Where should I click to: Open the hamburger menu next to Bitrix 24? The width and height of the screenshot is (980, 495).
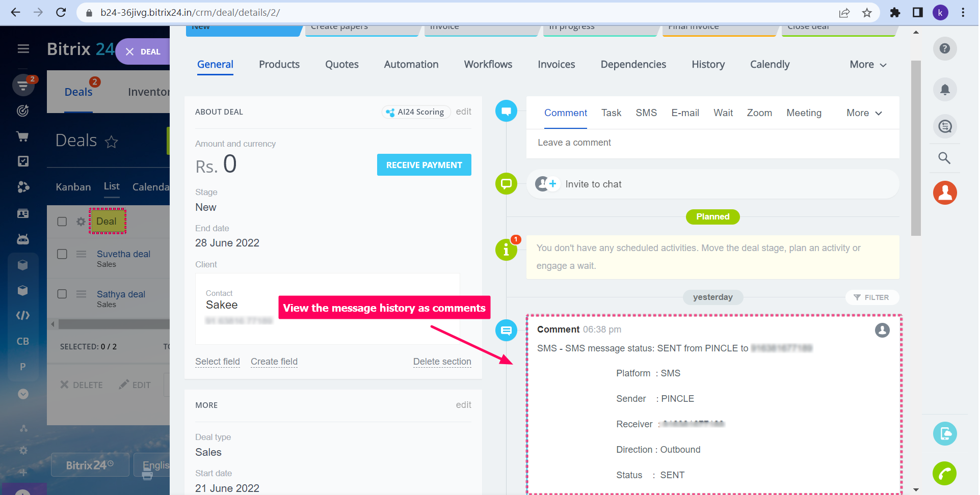pyautogui.click(x=23, y=49)
